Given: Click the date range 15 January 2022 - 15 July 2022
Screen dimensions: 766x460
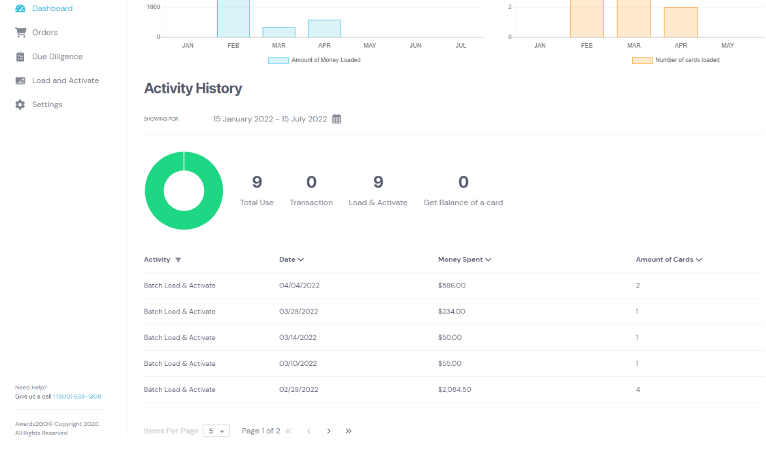Looking at the screenshot, I should [x=270, y=119].
